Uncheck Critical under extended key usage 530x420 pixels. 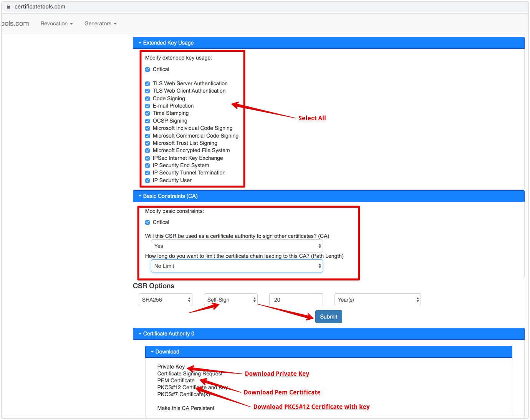[147, 69]
